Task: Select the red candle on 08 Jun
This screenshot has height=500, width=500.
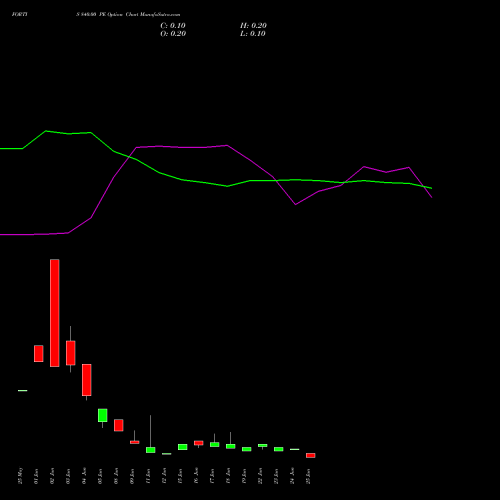Action: click(x=119, y=425)
